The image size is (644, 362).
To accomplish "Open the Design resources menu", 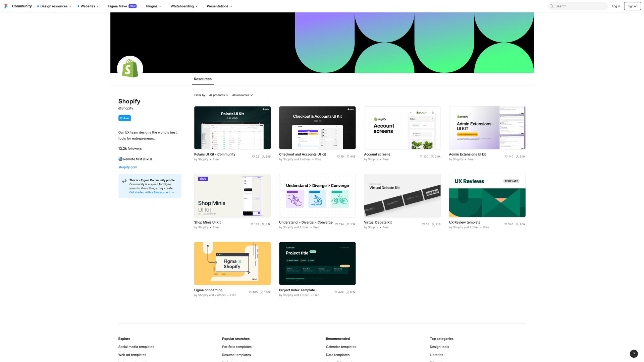I will pyautogui.click(x=54, y=6).
